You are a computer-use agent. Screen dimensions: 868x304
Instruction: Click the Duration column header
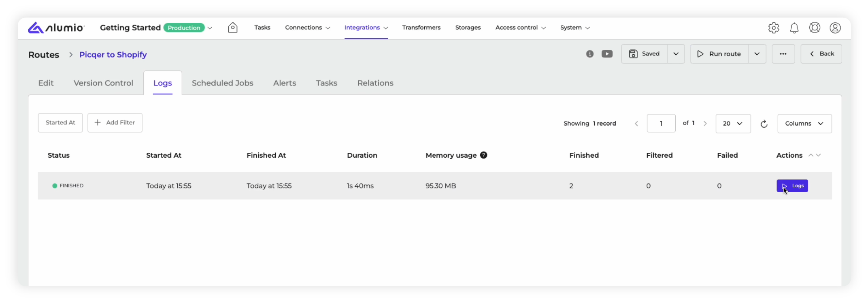(x=362, y=155)
